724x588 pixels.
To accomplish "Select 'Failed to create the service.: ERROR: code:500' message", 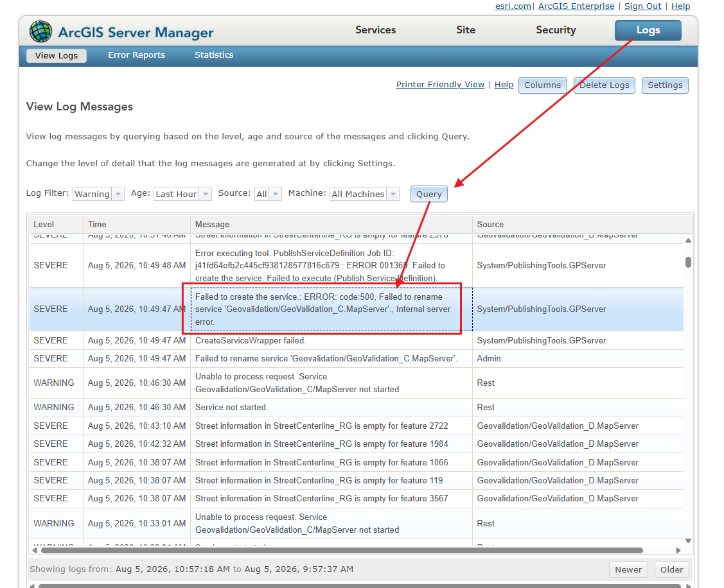I will click(x=331, y=309).
